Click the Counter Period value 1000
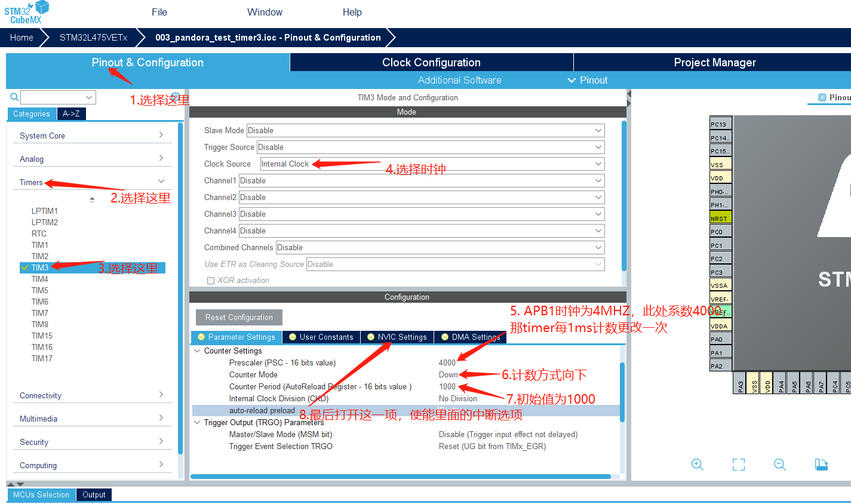The height and width of the screenshot is (504, 851). pyautogui.click(x=447, y=387)
